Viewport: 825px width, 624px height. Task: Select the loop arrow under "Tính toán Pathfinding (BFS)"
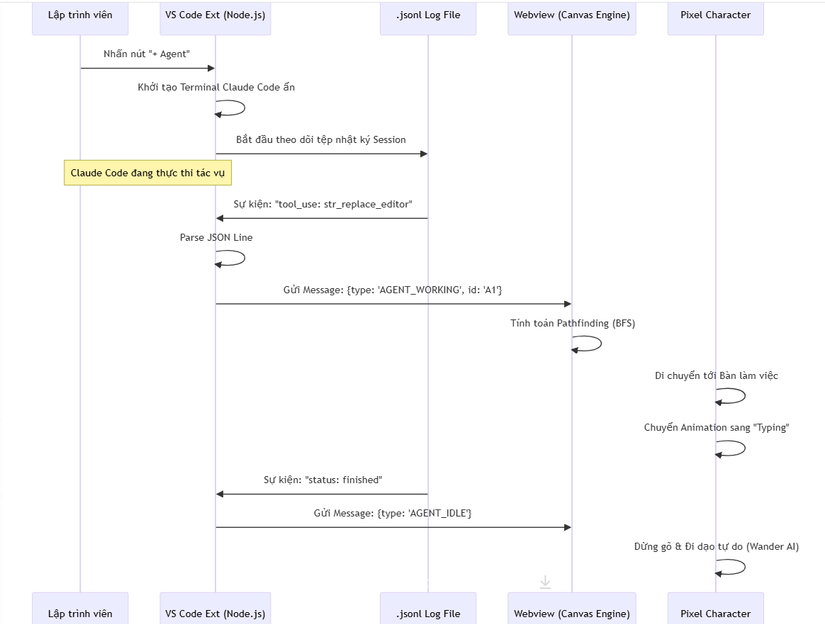[x=588, y=344]
